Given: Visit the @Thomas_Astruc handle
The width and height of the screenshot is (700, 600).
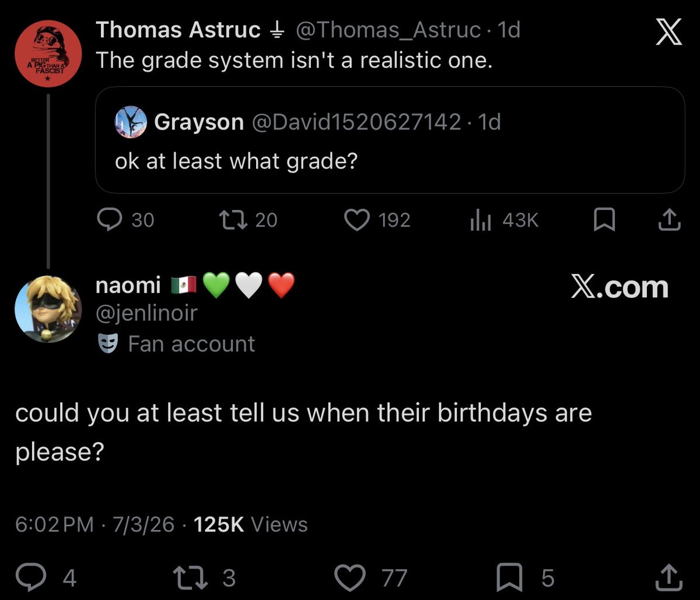Looking at the screenshot, I should pyautogui.click(x=388, y=29).
